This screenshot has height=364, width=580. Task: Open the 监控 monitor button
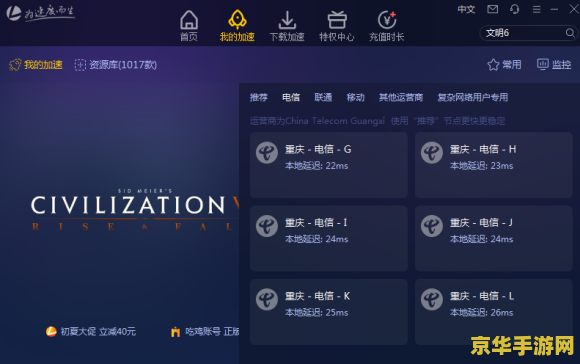click(x=554, y=64)
